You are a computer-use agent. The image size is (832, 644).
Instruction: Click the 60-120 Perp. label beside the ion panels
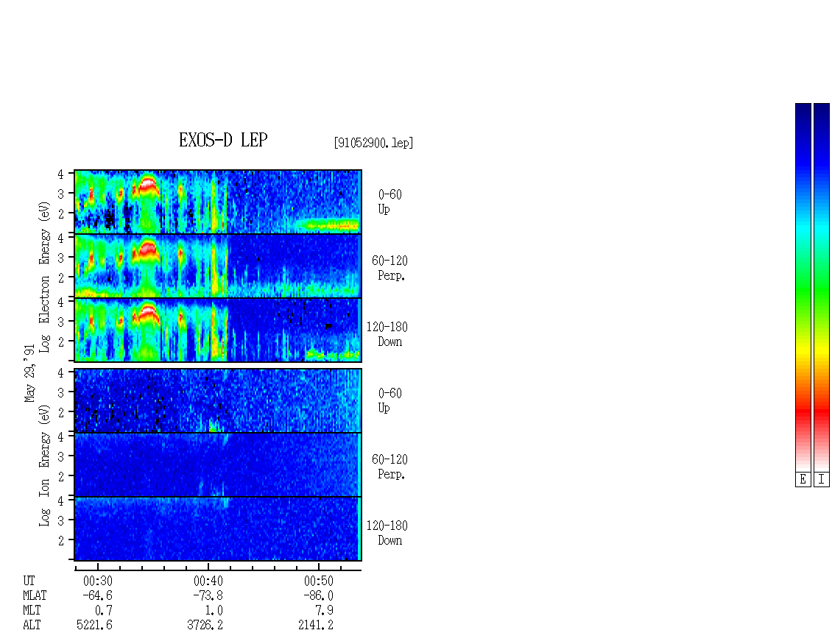[389, 467]
